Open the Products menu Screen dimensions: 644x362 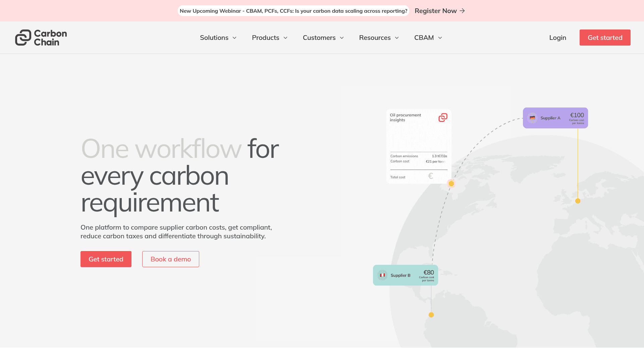pyautogui.click(x=270, y=38)
